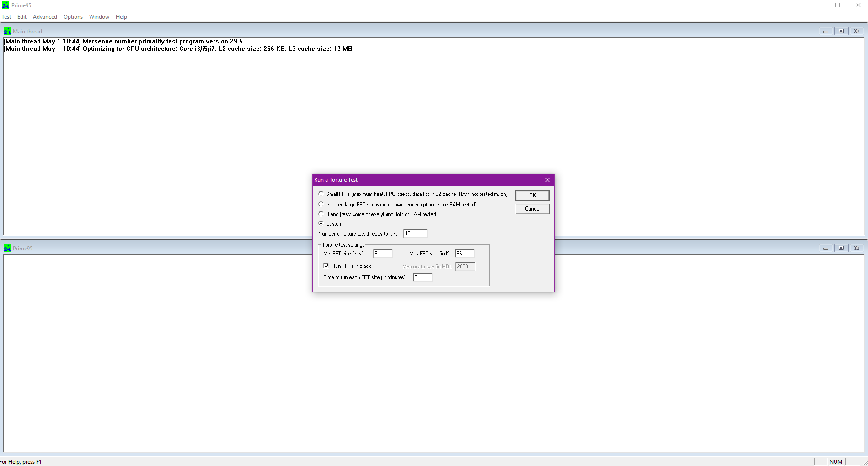Screen dimensions: 868x466
Task: Close the Run a Torture Test dialog
Action: [x=547, y=180]
